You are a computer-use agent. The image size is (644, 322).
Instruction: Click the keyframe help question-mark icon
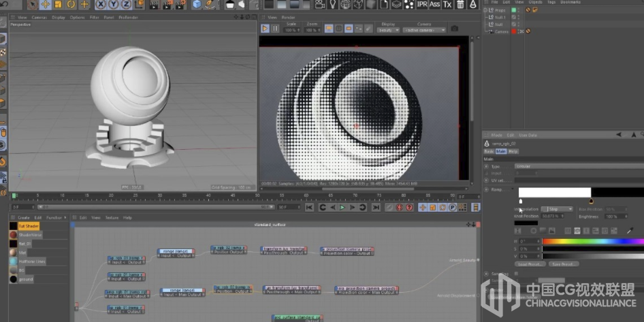(409, 208)
